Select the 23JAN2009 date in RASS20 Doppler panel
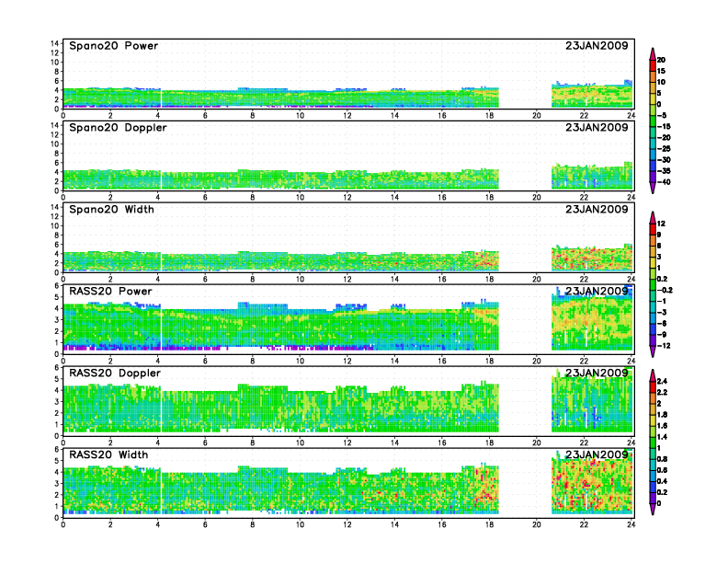 [597, 373]
